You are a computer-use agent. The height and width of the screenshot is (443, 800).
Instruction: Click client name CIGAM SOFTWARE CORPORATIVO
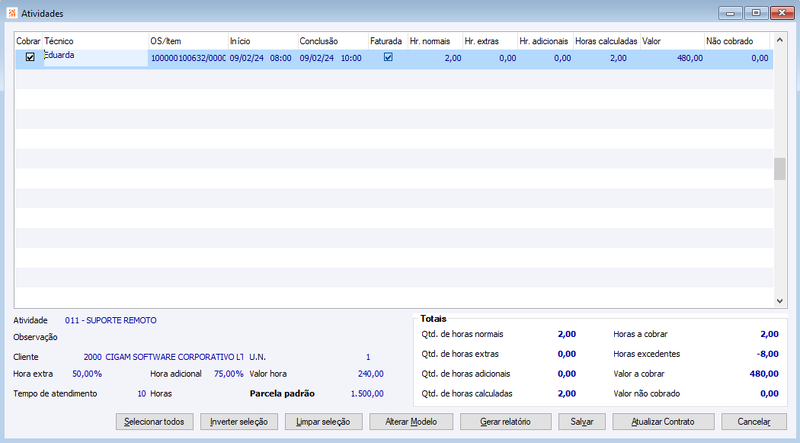pyautogui.click(x=174, y=357)
